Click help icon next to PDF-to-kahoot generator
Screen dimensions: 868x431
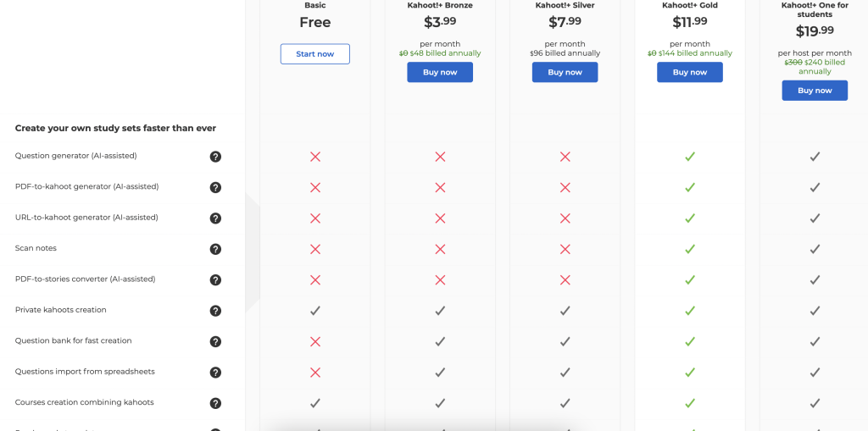215,188
